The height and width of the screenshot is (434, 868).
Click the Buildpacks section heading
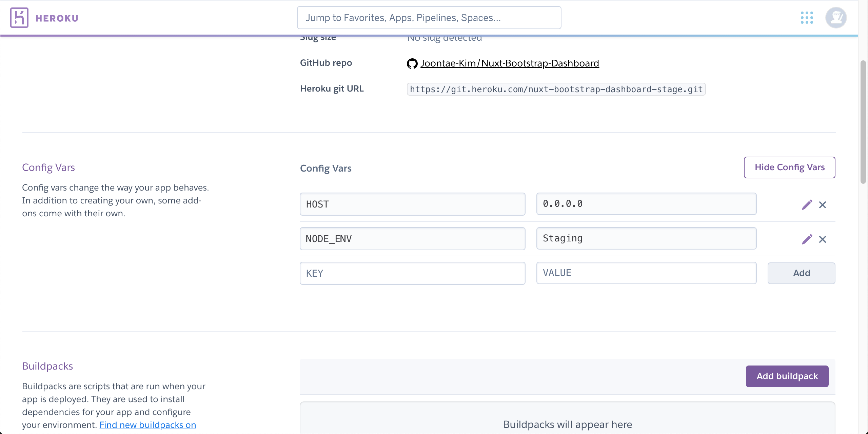pos(47,366)
